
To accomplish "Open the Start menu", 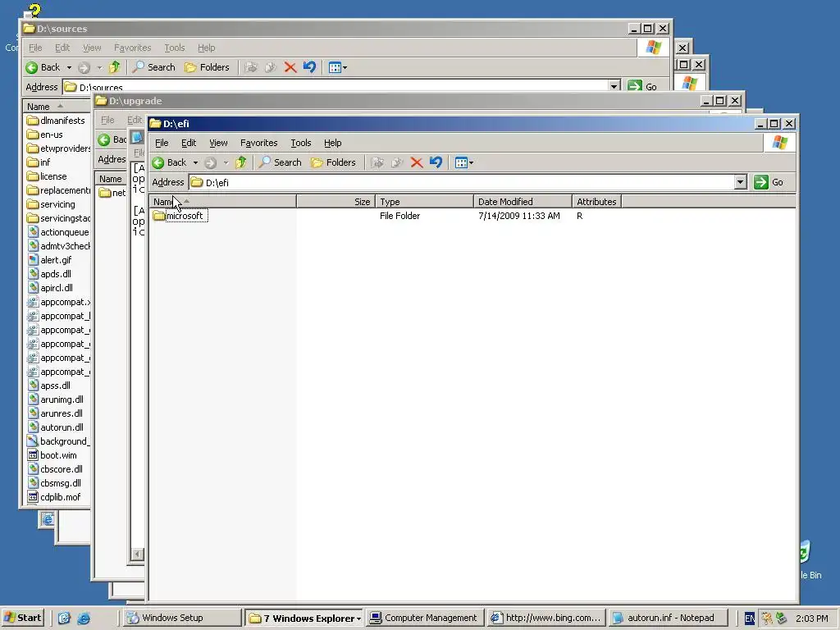I will point(22,618).
